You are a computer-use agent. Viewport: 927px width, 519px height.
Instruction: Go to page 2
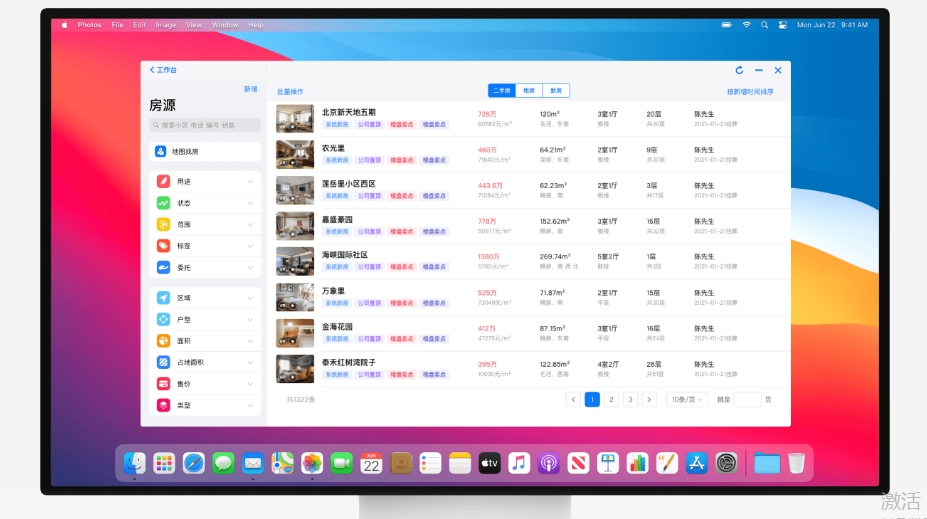click(611, 400)
